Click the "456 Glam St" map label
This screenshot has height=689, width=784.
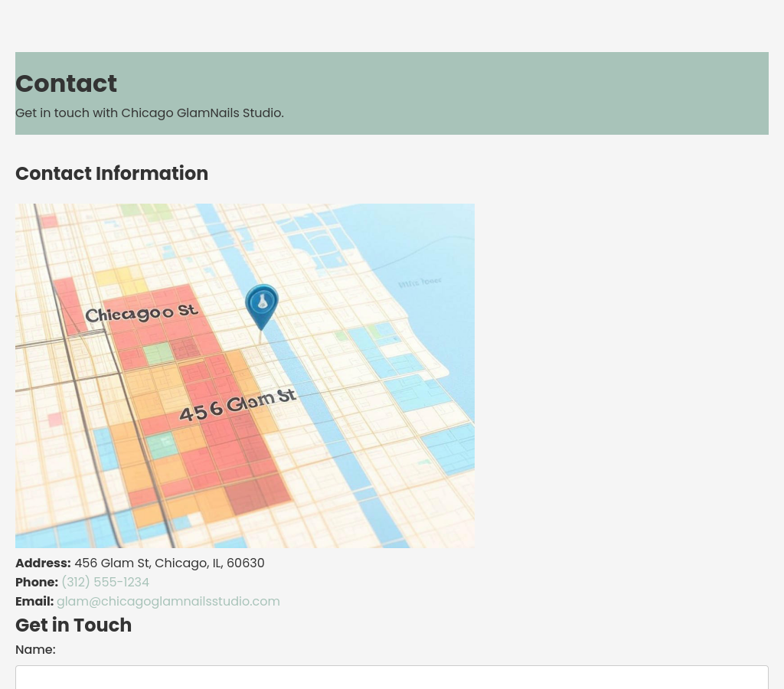pyautogui.click(x=237, y=404)
